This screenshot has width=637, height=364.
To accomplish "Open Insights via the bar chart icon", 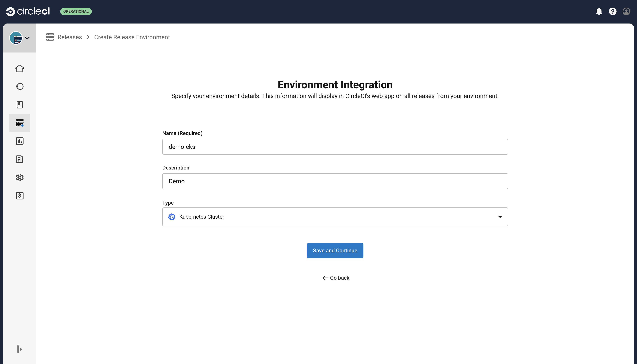I will [x=20, y=141].
